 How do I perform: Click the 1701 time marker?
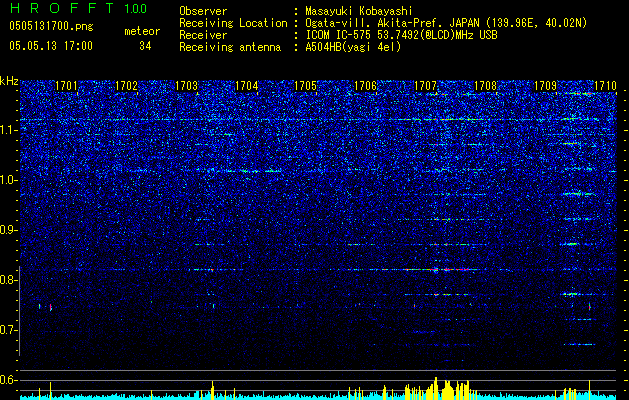pyautogui.click(x=66, y=86)
